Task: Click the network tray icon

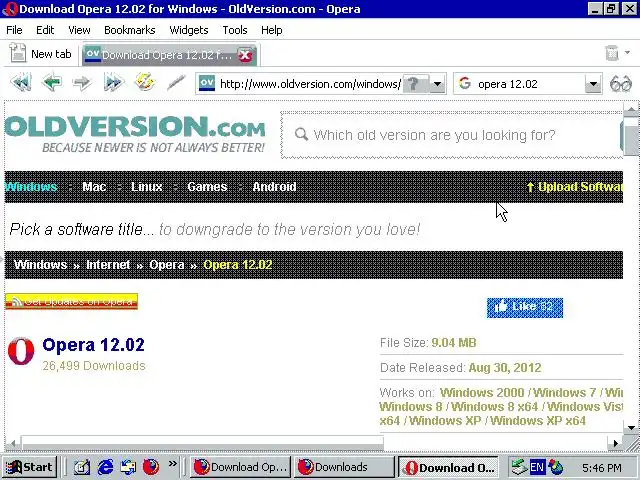Action: (x=520, y=467)
